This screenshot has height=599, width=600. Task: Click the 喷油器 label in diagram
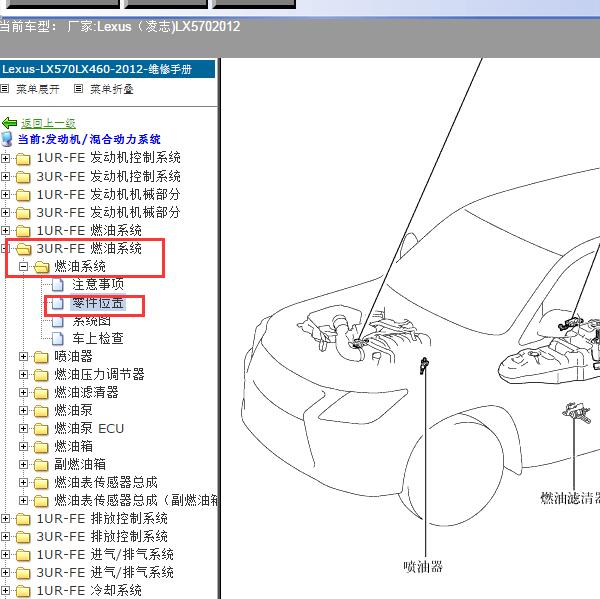423,566
